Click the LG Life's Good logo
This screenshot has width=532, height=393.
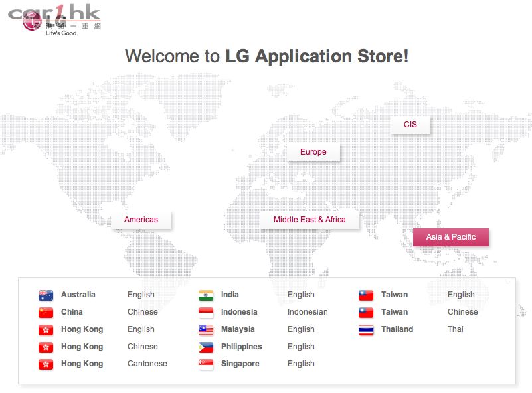(49, 23)
